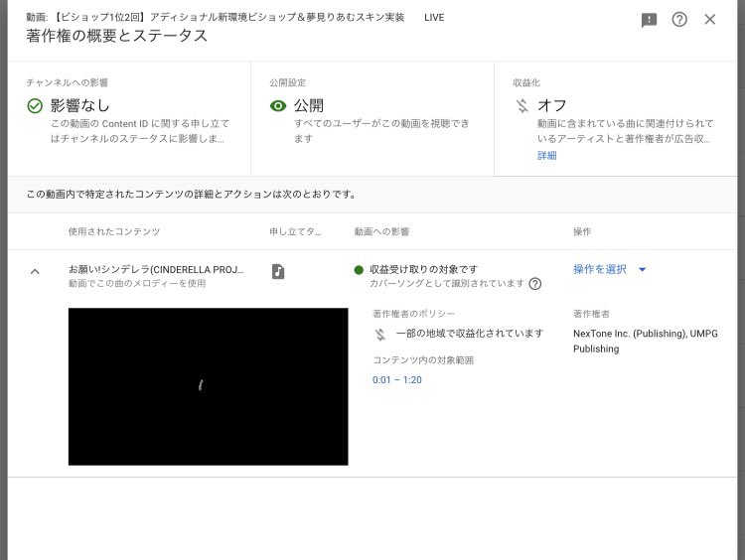Click description すべてのユーザーがこの動画を視聴できます

(381, 131)
